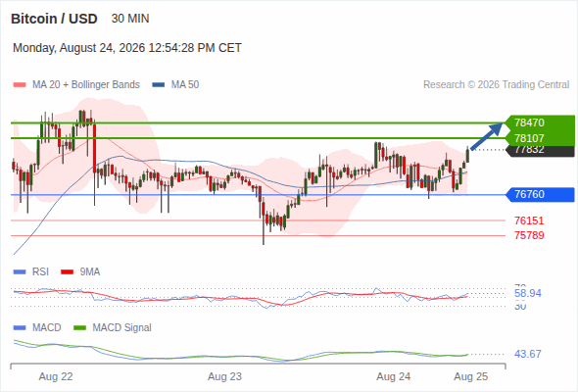Select the 78470 resistance price tag

coord(540,122)
